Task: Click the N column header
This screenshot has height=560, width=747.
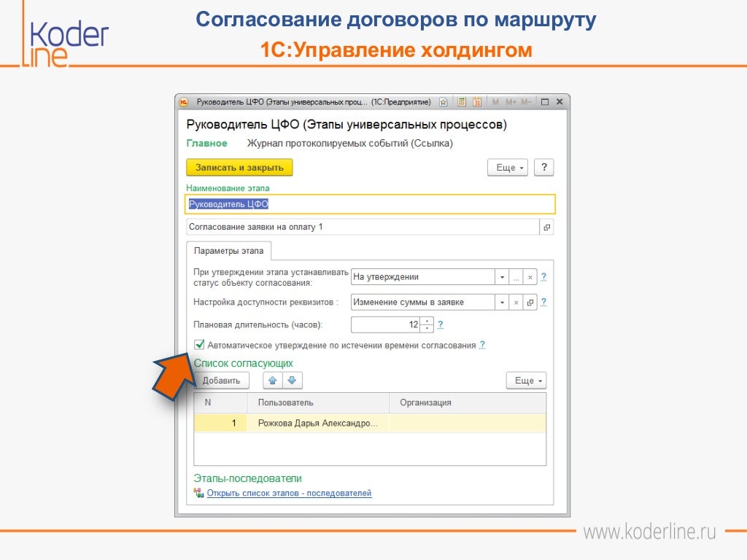Action: (220, 402)
